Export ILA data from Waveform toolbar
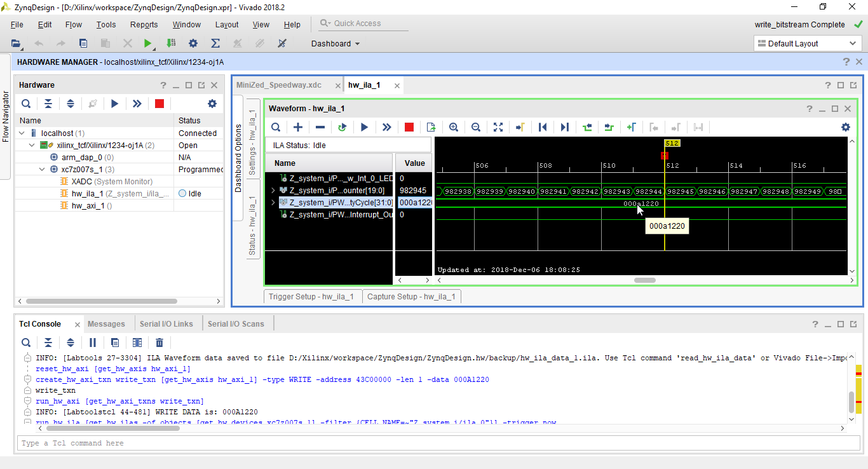 431,127
